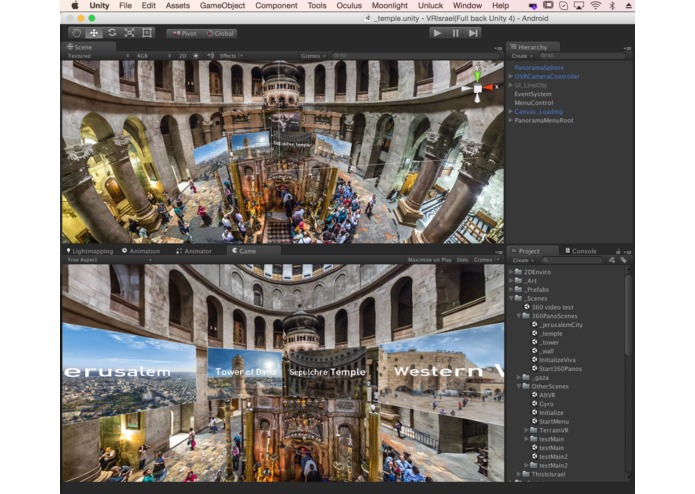Collapse the OtherScenes folder

point(519,387)
